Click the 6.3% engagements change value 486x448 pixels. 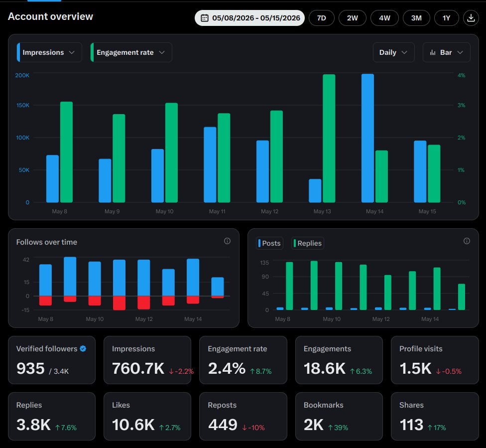(361, 371)
